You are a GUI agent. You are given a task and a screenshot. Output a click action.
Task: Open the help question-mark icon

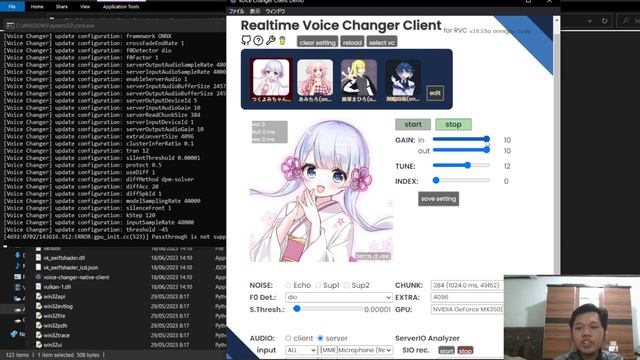tap(258, 40)
